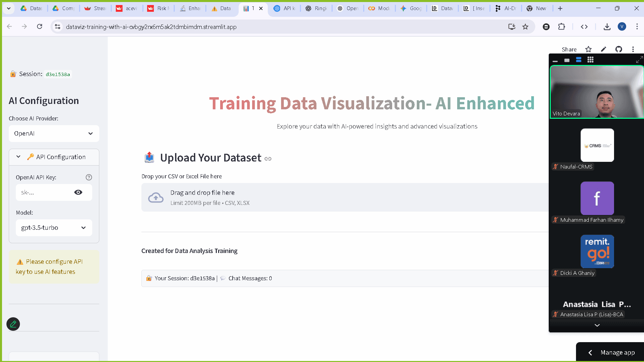Open Chrome three-dot menu
This screenshot has height=362, width=644.
[x=637, y=27]
